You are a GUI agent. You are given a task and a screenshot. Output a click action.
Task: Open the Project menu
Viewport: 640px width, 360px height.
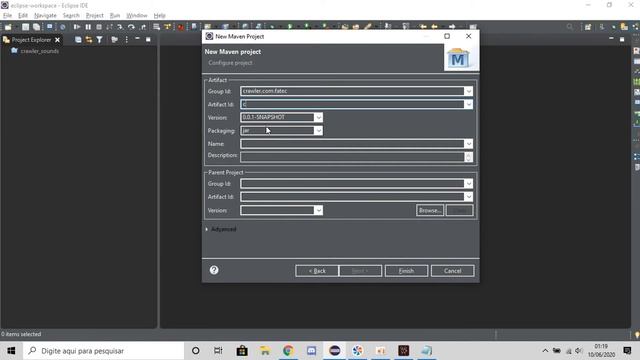click(95, 16)
